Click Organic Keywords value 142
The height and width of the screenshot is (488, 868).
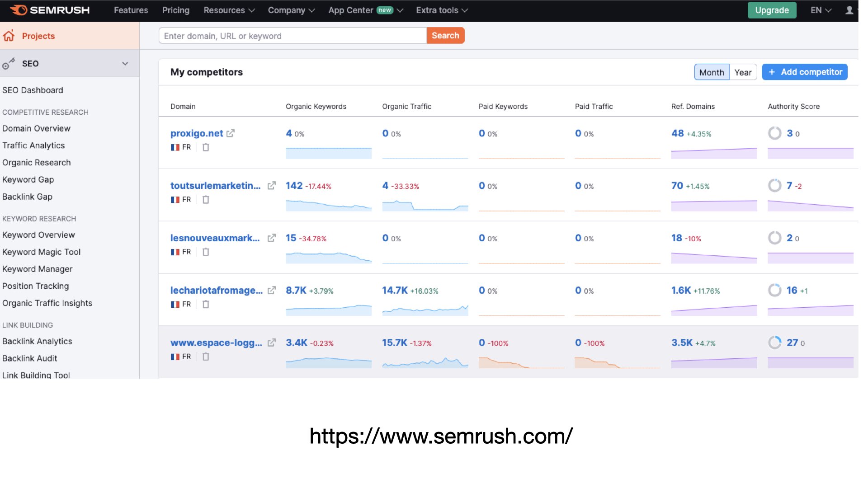click(294, 186)
